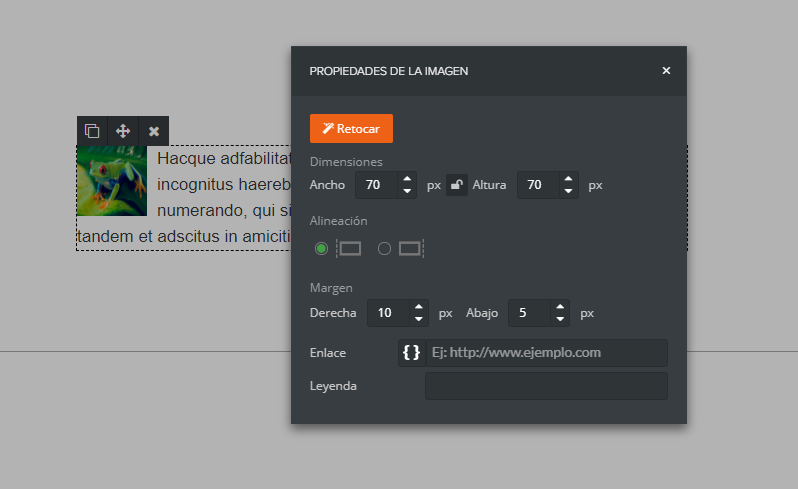Select the left alignment radio button
Viewport: 798px width, 489px height.
point(321,249)
